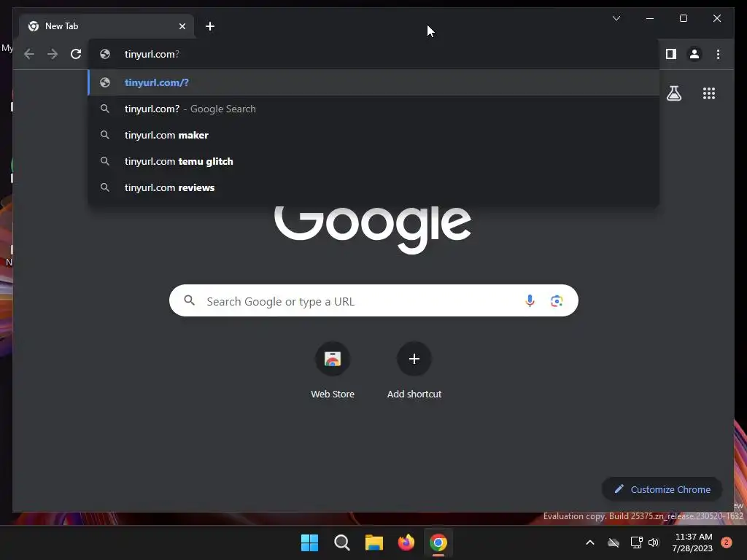This screenshot has height=560, width=747.
Task: Choose 'tinyurl.com? - Google Search' suggestion
Action: (373, 109)
